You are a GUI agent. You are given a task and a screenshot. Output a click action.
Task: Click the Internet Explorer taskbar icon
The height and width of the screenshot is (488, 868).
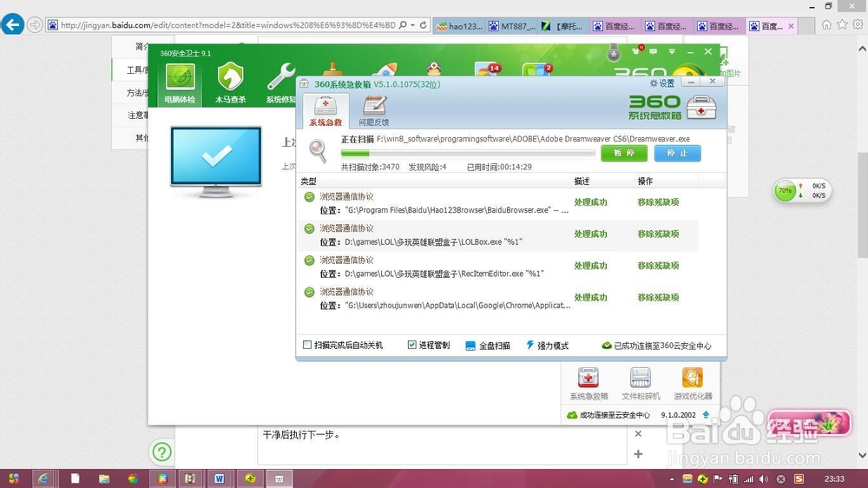(x=43, y=478)
